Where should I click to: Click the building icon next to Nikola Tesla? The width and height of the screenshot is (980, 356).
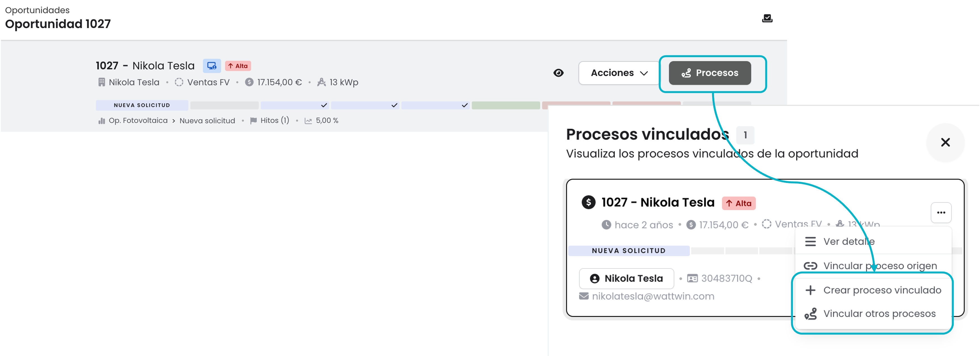[101, 82]
